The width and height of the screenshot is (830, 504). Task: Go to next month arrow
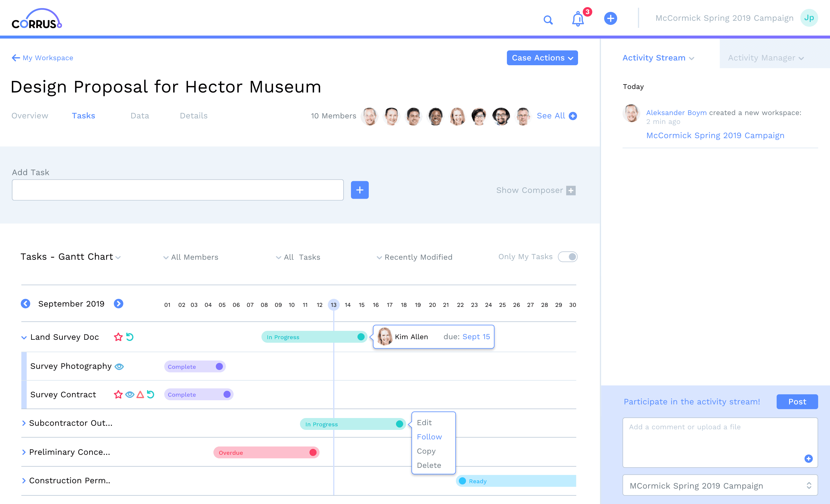118,304
